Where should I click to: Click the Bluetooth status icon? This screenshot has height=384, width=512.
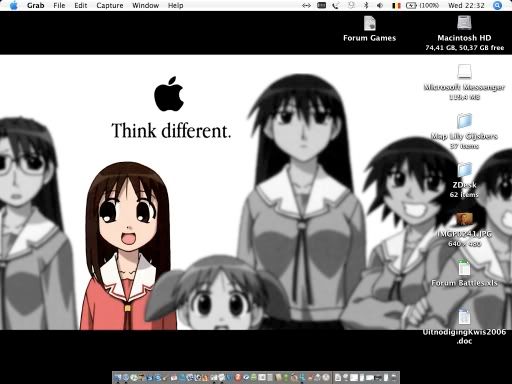tap(366, 5)
